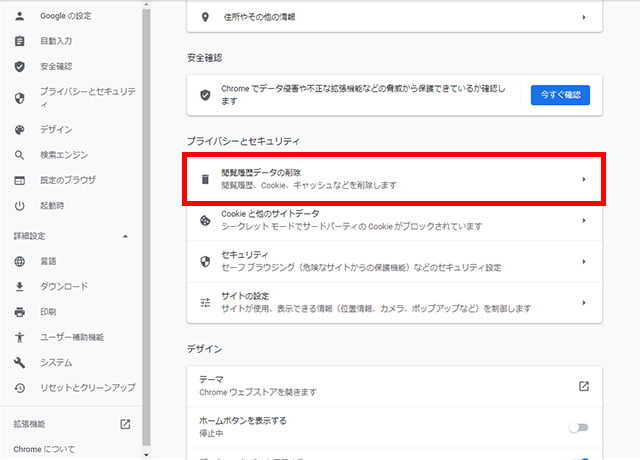Click the trash icon for 閲覧履歴データの削除
Screen dimensions: 640x460
point(205,179)
